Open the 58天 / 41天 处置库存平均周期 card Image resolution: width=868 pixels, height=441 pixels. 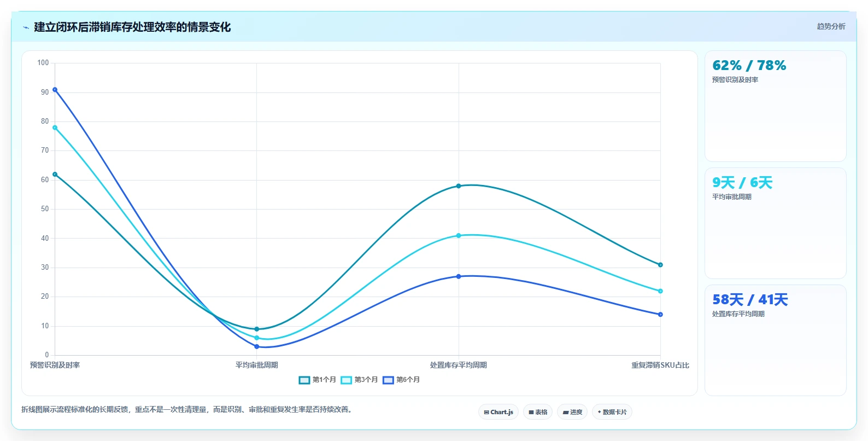[x=775, y=340]
